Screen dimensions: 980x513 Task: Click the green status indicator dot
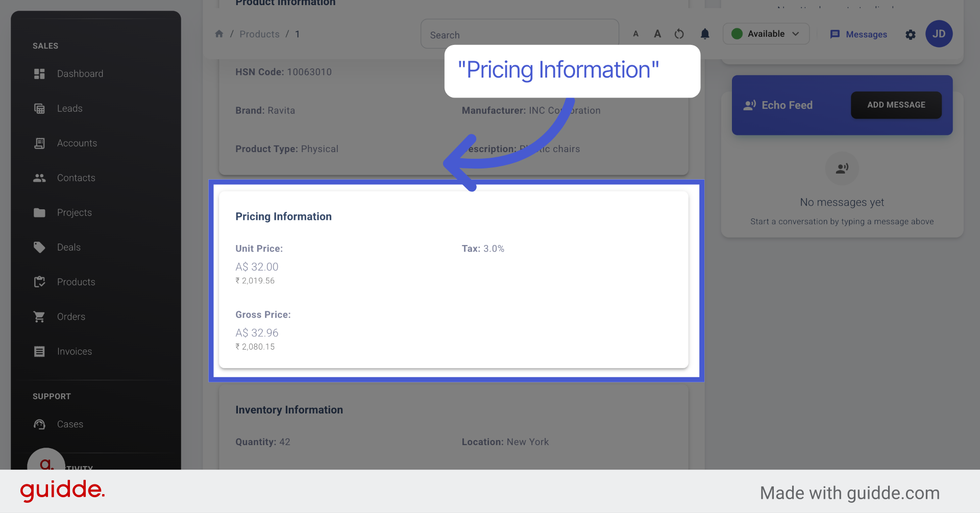(x=737, y=34)
